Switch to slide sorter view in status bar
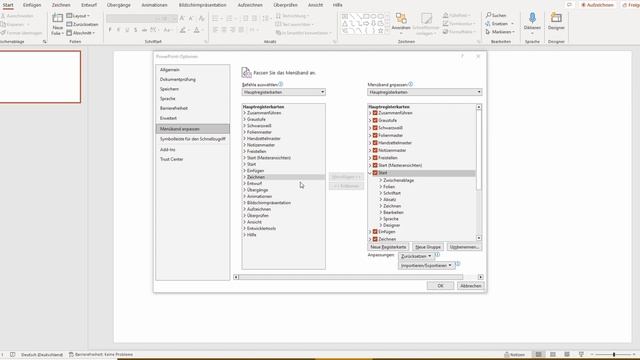 [x=553, y=354]
